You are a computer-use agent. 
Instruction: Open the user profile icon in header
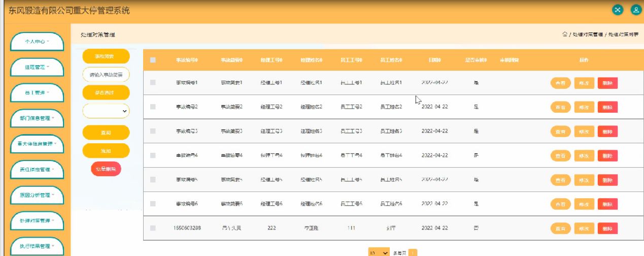coord(635,10)
